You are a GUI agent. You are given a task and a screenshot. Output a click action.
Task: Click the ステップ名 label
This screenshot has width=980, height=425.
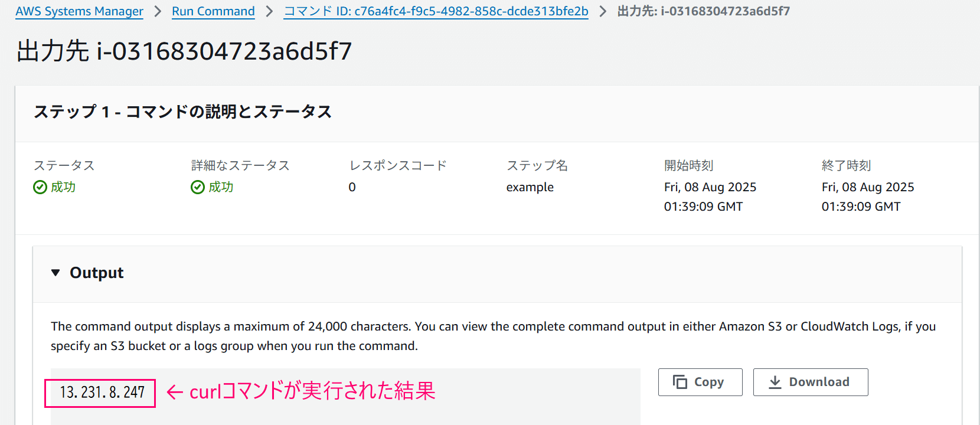(x=537, y=165)
